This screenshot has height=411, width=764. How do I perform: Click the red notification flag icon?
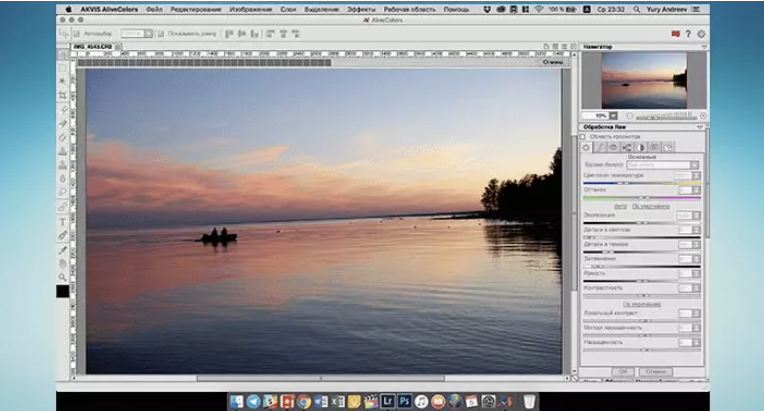[675, 34]
